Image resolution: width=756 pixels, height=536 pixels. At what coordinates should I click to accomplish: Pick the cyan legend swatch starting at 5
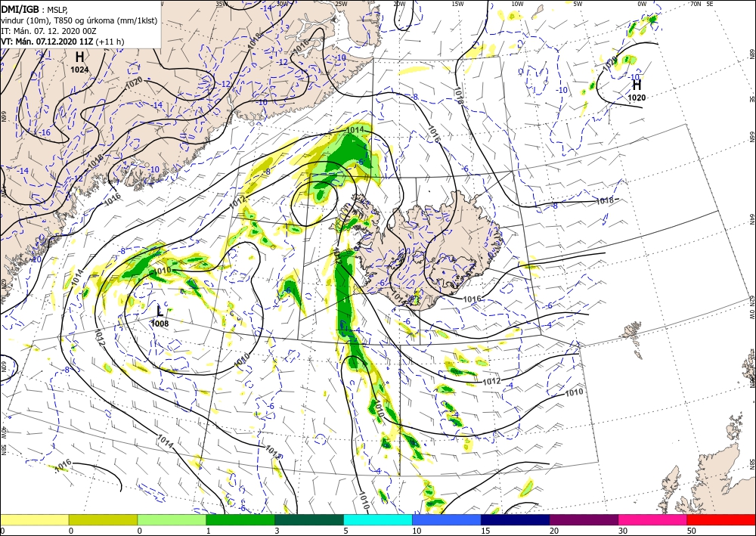click(x=378, y=519)
